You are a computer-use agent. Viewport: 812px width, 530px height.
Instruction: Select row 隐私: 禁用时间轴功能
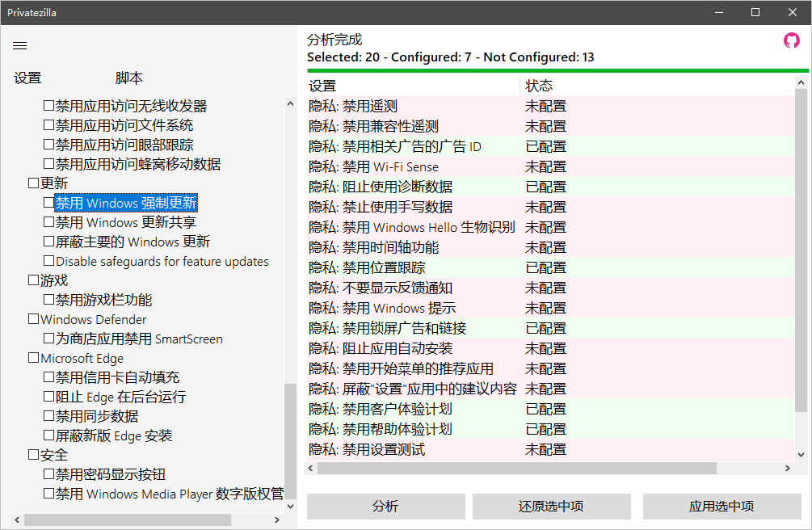[550, 248]
